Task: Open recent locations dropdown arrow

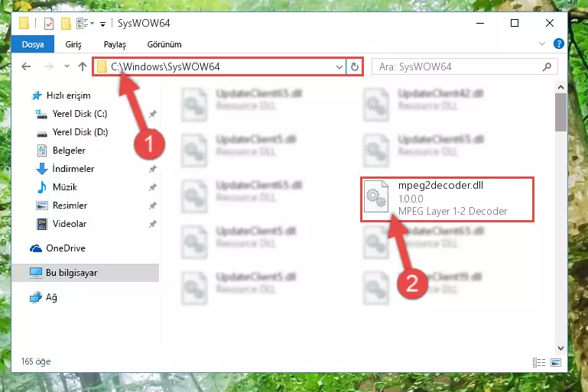Action: 67,66
